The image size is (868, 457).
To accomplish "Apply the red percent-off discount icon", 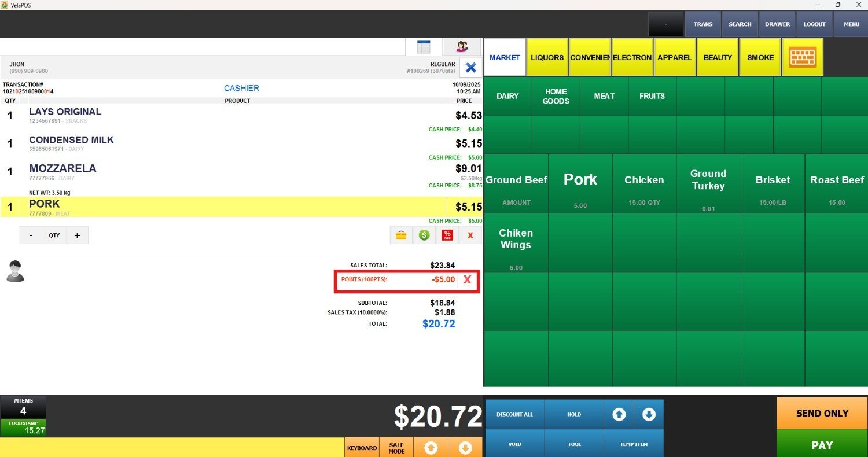I will 447,235.
